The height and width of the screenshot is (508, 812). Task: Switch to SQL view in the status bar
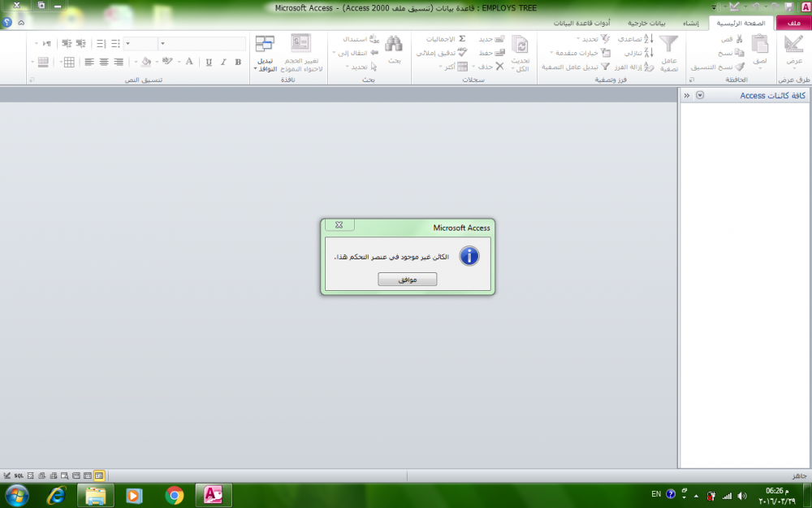tap(19, 475)
